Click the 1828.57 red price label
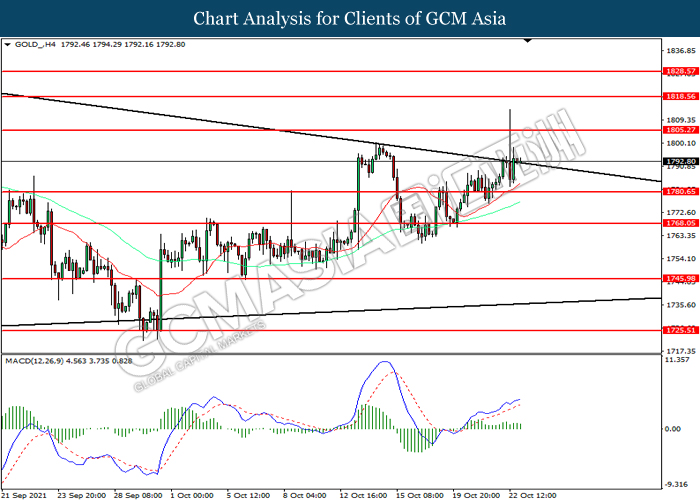Screen dimensions: 700x500 [x=680, y=71]
